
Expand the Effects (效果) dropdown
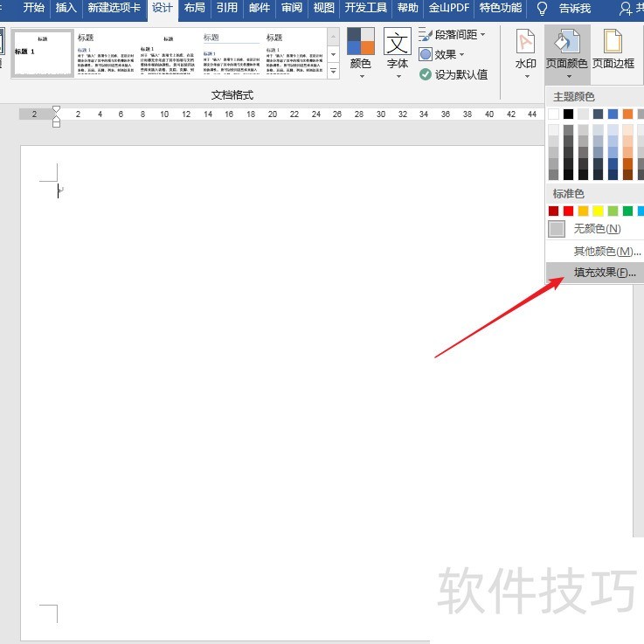click(x=461, y=54)
